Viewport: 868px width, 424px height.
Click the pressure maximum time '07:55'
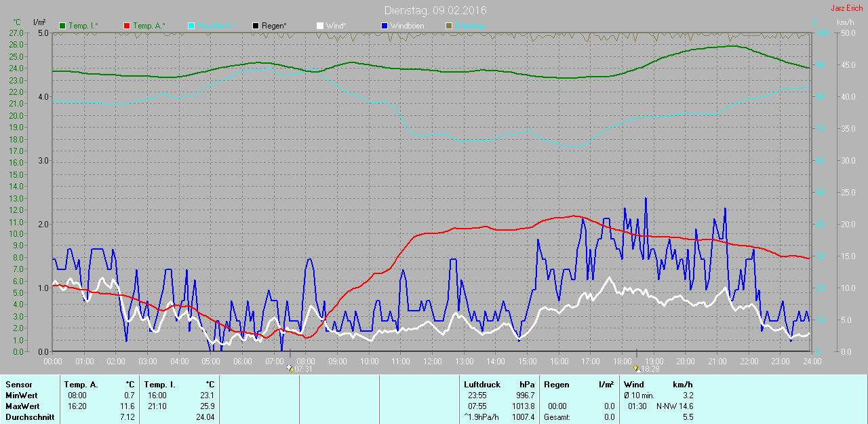(477, 406)
